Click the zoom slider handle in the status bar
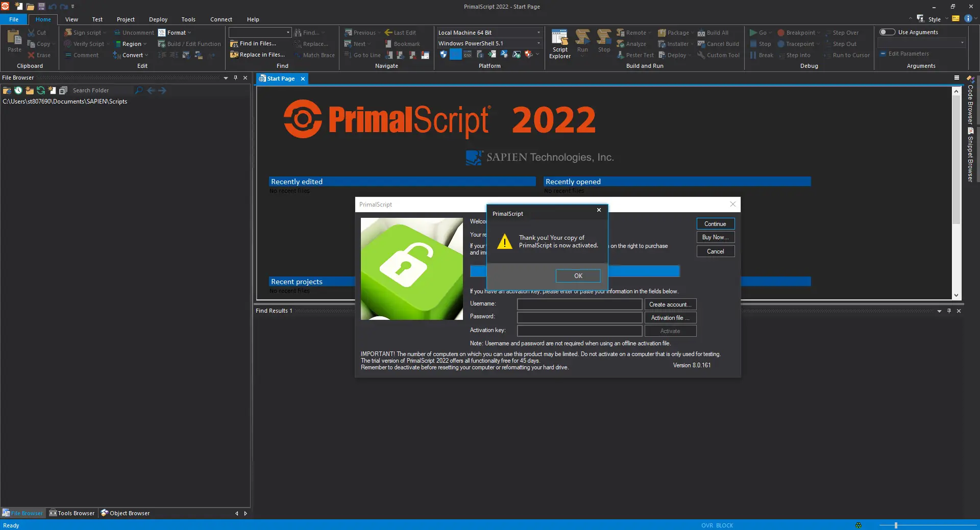The width and height of the screenshot is (980, 530). pos(896,525)
